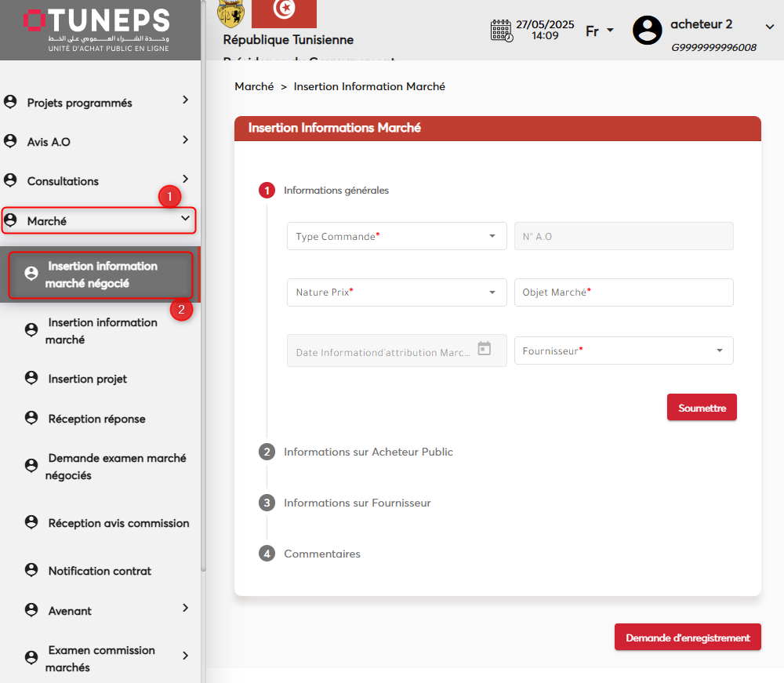The width and height of the screenshot is (784, 683).
Task: Click the Marché breadcrumb link
Action: [x=254, y=86]
